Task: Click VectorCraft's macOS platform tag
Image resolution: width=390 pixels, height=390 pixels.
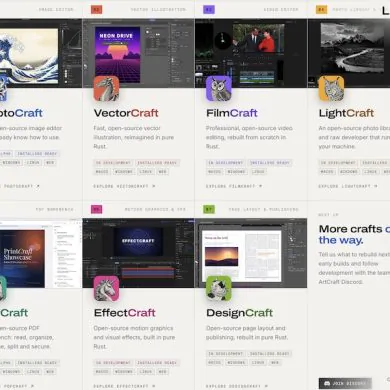Action: pos(102,172)
